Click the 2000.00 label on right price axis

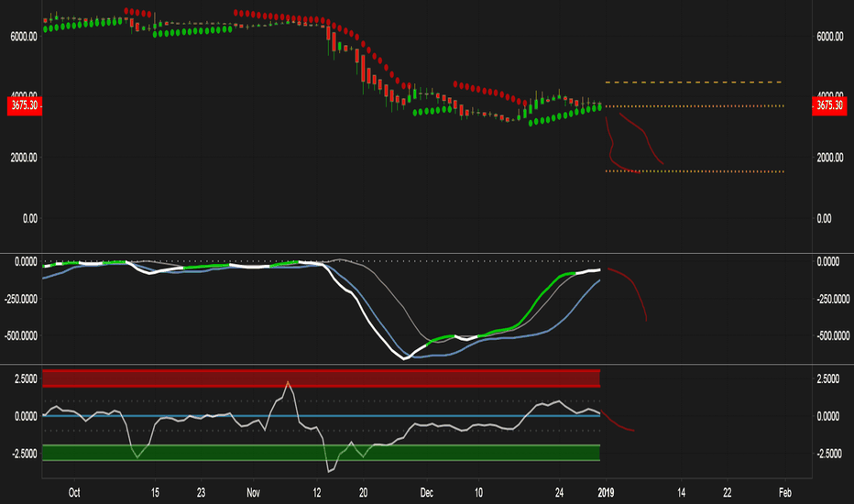coord(830,158)
